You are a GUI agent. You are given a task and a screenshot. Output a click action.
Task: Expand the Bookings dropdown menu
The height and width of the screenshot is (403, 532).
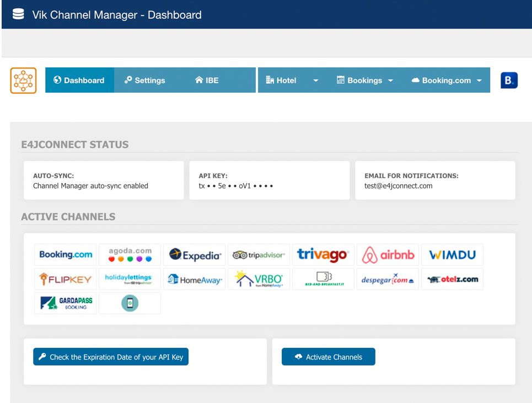[365, 80]
